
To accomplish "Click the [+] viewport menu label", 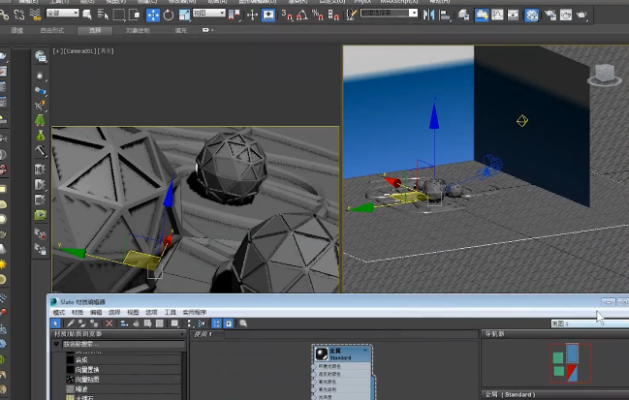I will click(x=57, y=50).
